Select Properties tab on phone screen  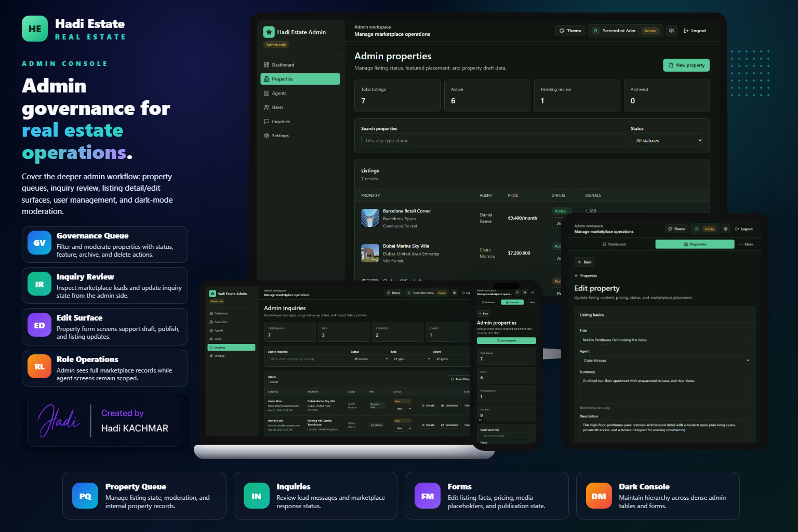[x=512, y=302]
